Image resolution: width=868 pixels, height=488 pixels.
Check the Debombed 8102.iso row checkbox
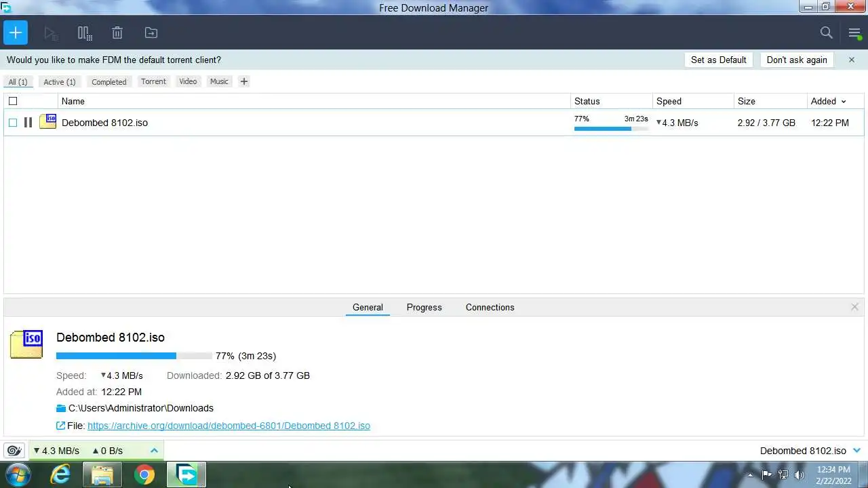(x=13, y=123)
